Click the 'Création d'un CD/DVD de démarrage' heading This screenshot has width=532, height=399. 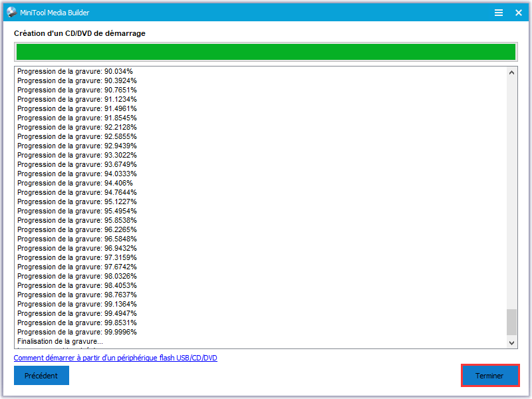(x=80, y=33)
